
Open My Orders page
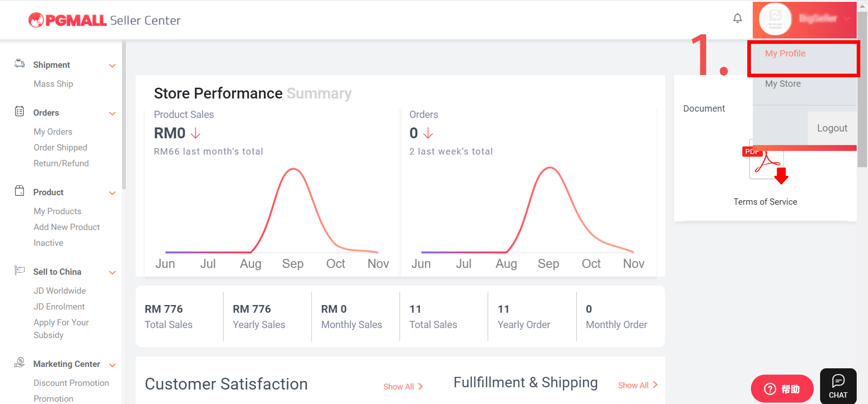53,132
